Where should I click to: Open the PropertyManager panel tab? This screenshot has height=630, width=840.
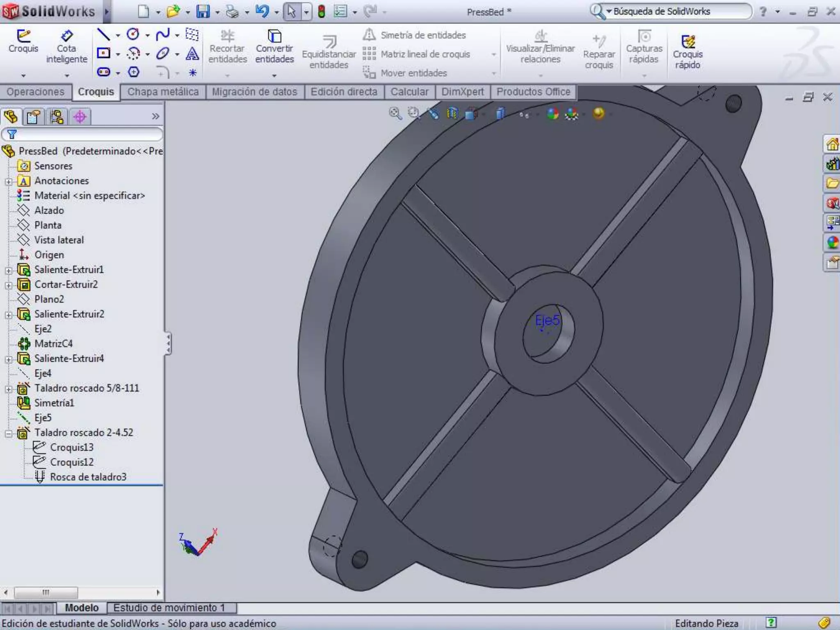point(34,117)
